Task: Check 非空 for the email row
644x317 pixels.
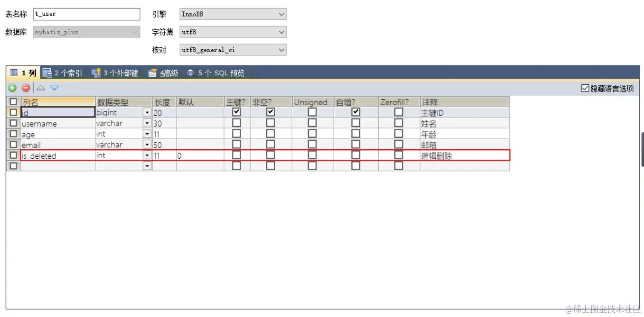Action: (x=271, y=145)
